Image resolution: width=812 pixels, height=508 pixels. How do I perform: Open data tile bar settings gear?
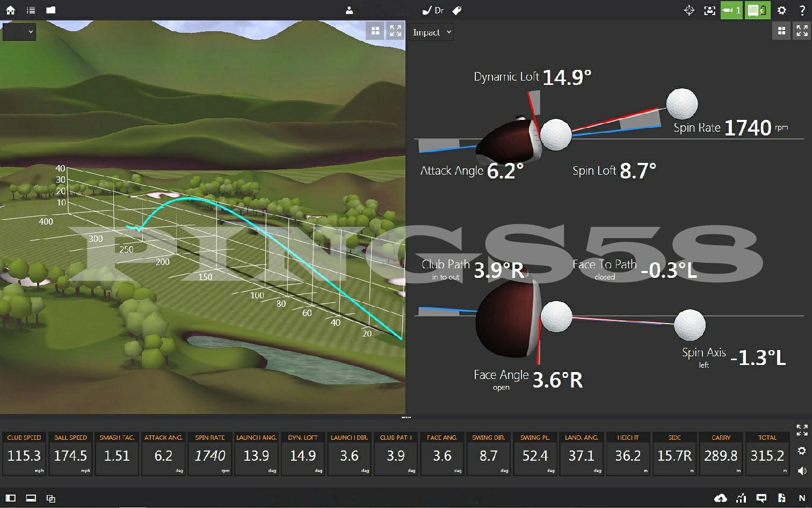point(802,450)
